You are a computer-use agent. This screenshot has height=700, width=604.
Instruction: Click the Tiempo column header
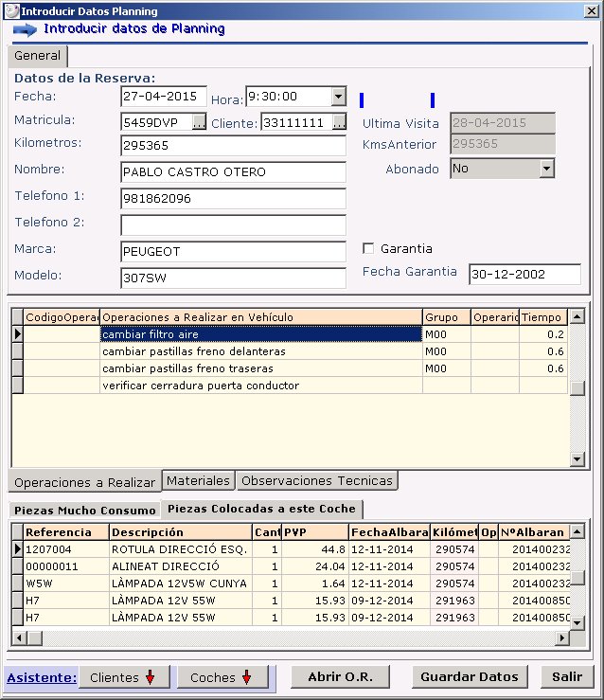(x=543, y=317)
